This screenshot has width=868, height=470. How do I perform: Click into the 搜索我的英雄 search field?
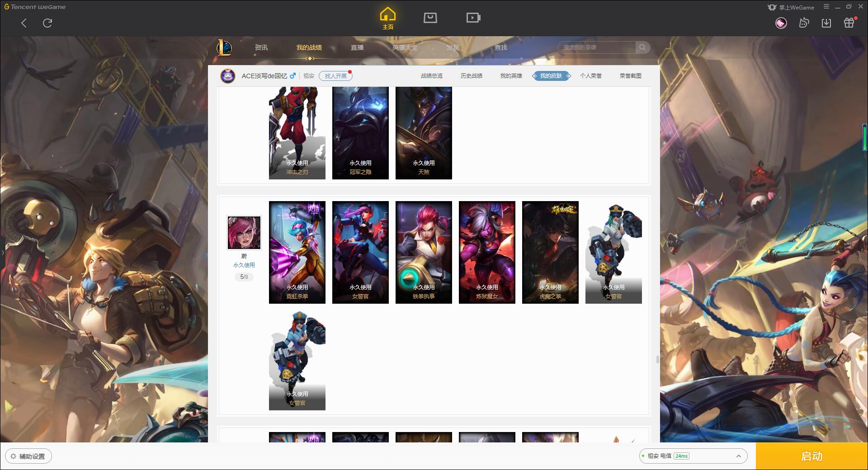point(598,47)
